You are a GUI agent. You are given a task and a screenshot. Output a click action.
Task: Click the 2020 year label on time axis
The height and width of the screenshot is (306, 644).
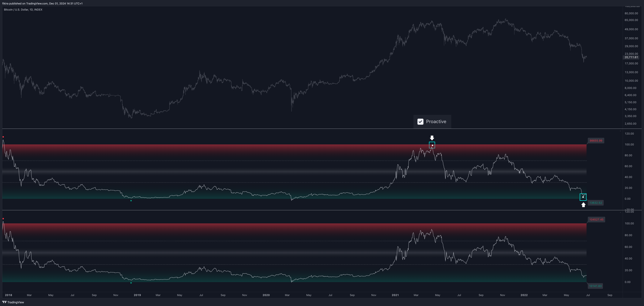[x=266, y=295]
